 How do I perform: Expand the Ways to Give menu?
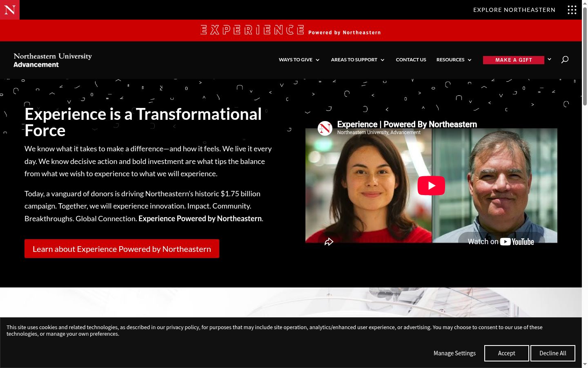point(299,60)
